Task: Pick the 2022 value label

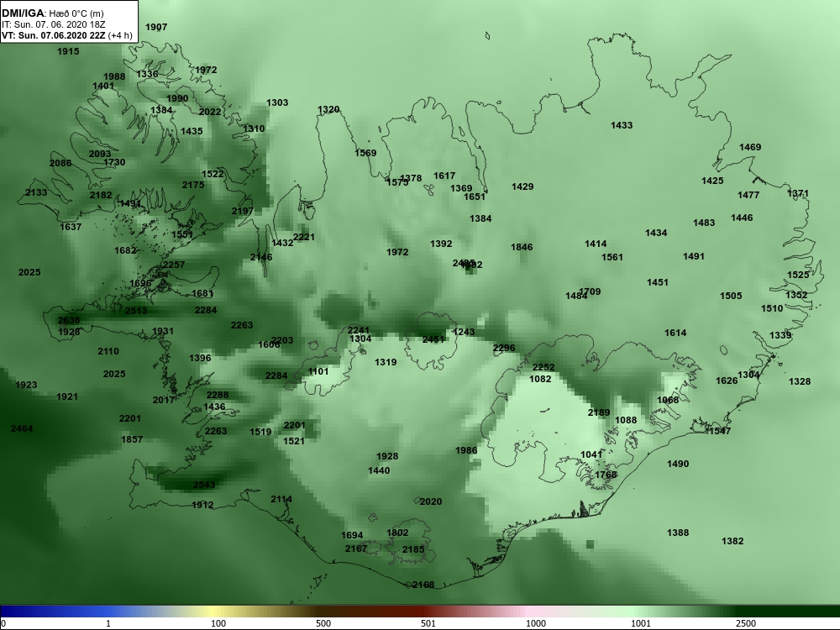Action: point(210,112)
